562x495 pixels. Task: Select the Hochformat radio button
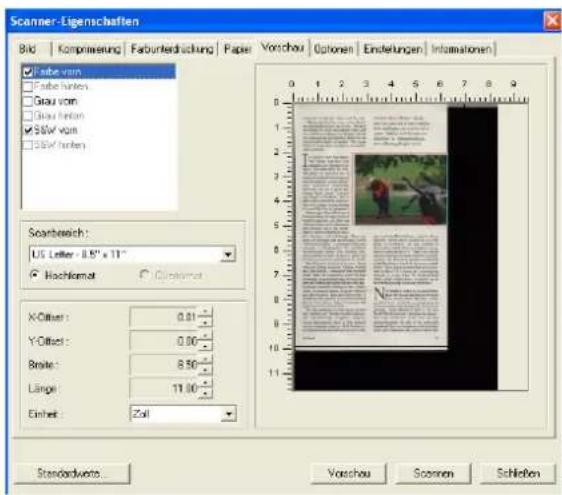[x=34, y=275]
